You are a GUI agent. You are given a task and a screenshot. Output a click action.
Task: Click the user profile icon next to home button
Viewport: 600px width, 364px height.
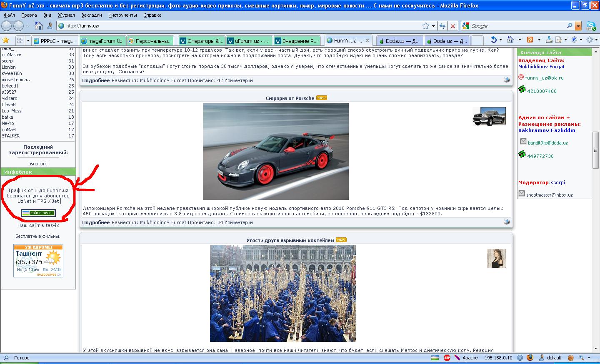tap(50, 26)
